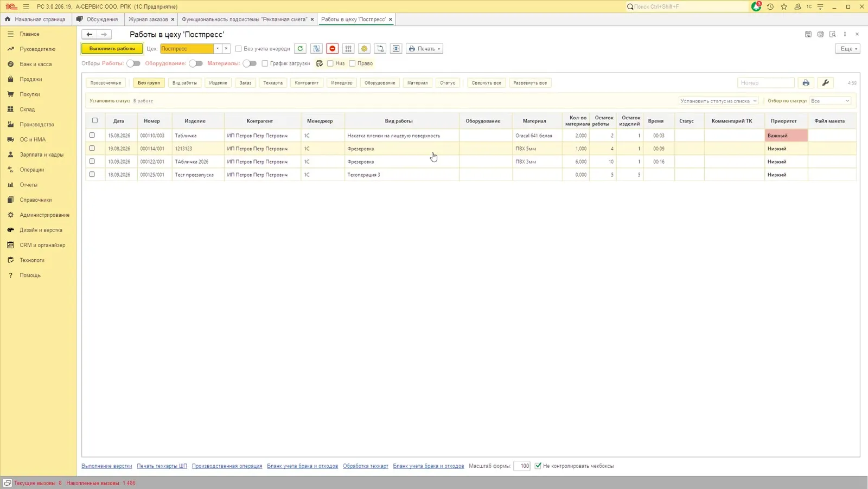Screen dimensions: 868x489
Task: Click the 'Выполнить работы' button
Action: click(112, 49)
